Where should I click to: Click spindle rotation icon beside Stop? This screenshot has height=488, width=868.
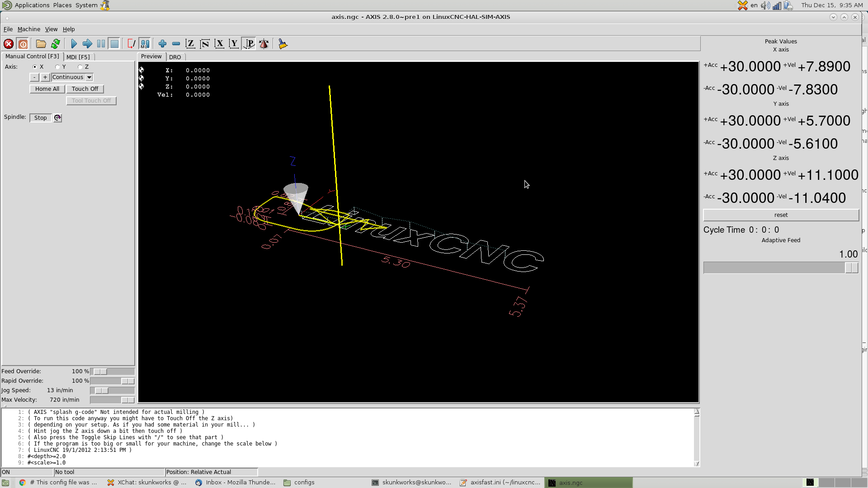coord(57,118)
